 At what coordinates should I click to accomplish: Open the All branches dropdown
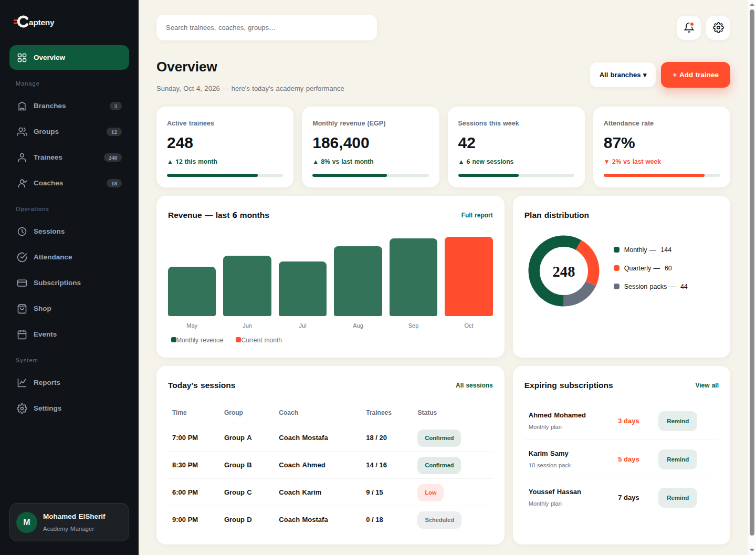coord(623,75)
